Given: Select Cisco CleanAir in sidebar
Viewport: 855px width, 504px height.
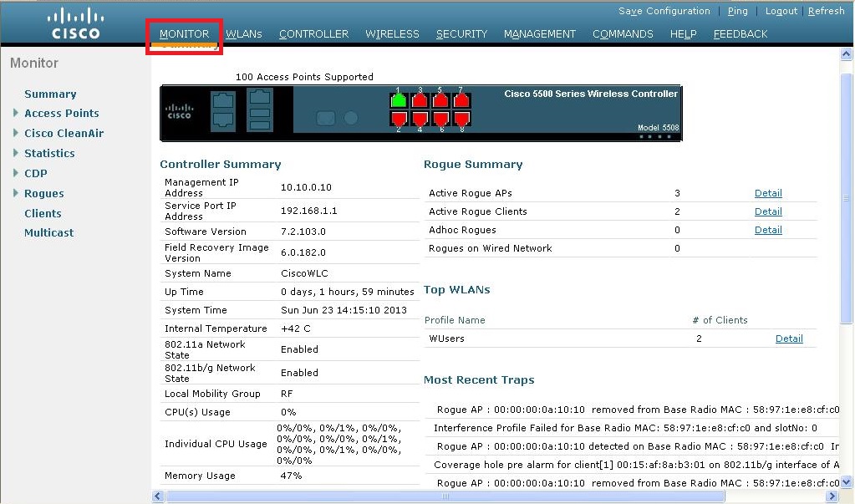Looking at the screenshot, I should click(x=64, y=133).
